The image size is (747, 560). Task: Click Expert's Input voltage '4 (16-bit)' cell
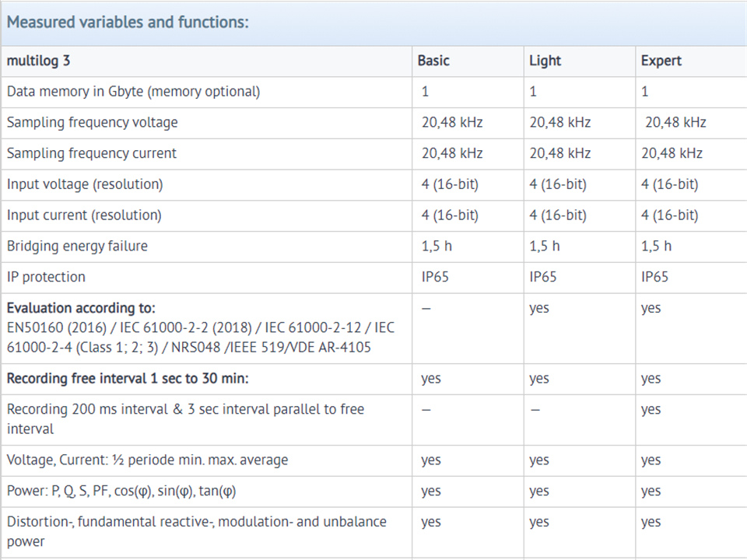669,184
